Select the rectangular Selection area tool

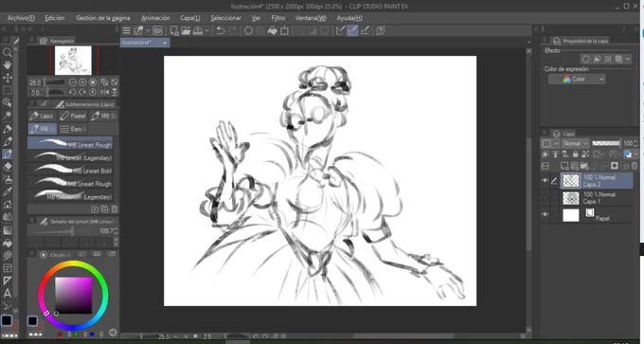point(7,90)
